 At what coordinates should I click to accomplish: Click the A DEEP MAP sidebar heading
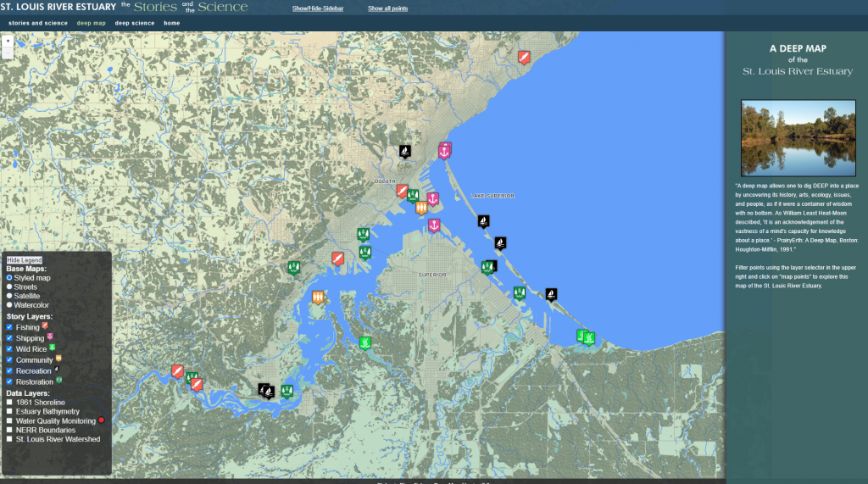point(798,48)
